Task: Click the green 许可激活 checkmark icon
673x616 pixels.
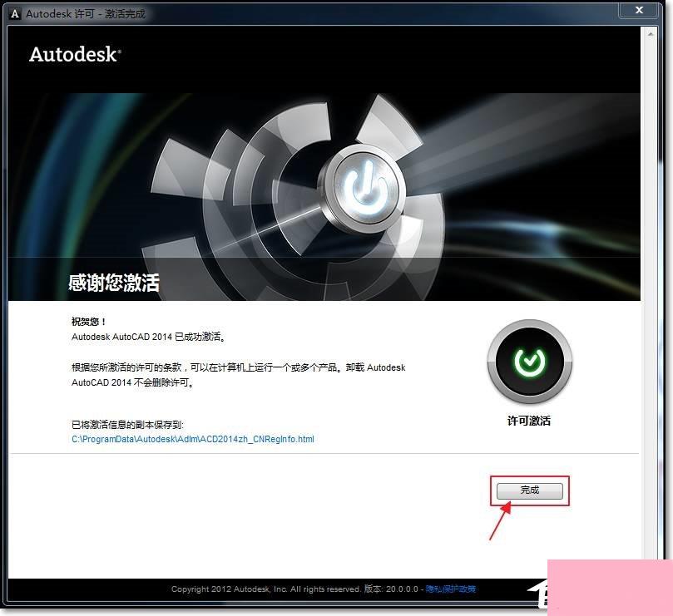Action: click(x=530, y=362)
